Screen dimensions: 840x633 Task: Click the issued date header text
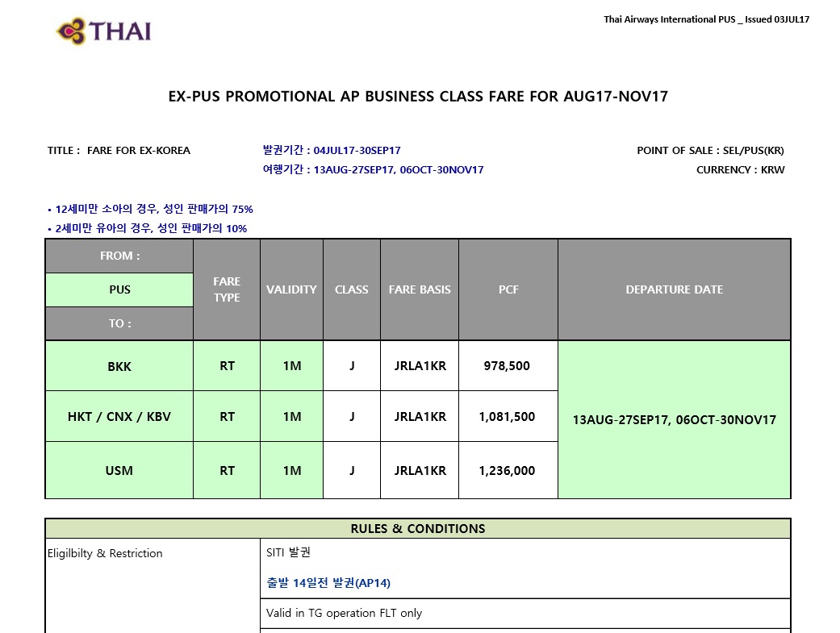click(x=706, y=19)
